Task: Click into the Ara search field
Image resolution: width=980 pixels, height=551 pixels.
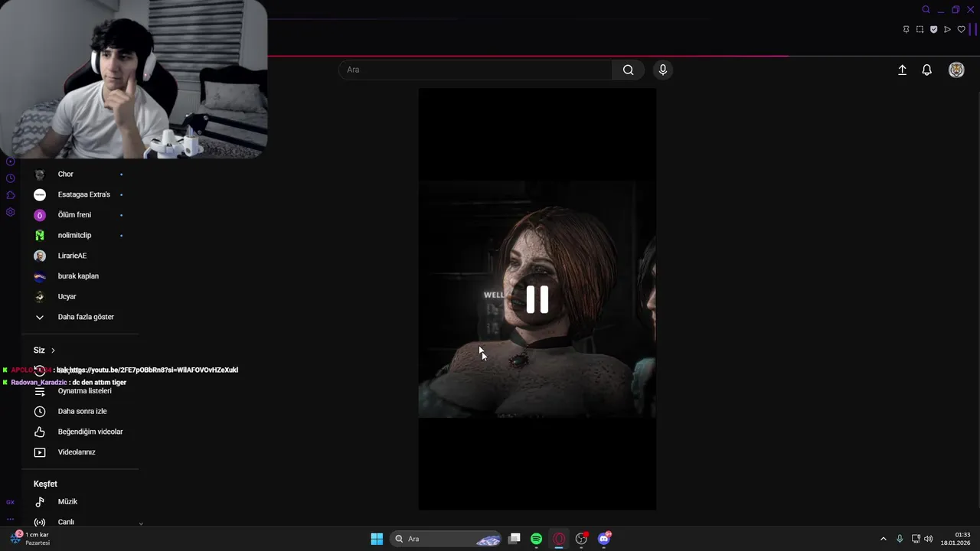Action: tap(475, 70)
